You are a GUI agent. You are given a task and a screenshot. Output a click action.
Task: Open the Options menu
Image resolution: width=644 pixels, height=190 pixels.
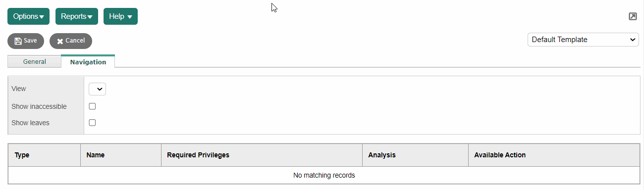pos(29,16)
